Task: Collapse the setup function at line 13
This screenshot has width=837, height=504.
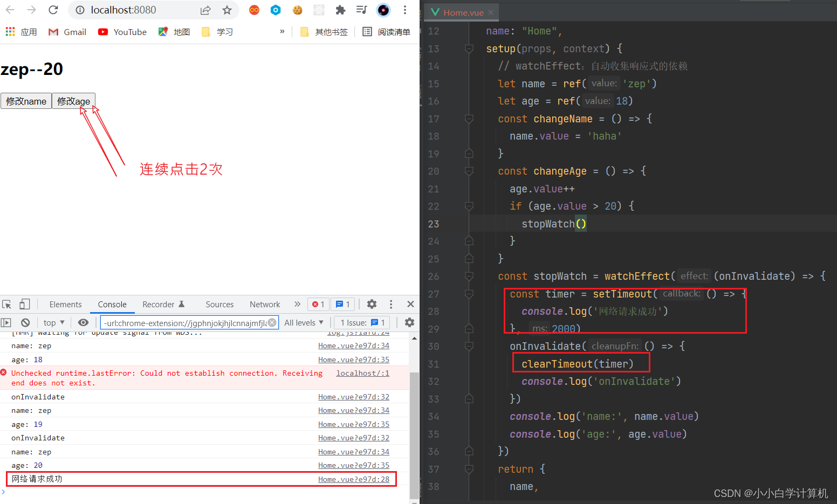Action: coord(469,49)
